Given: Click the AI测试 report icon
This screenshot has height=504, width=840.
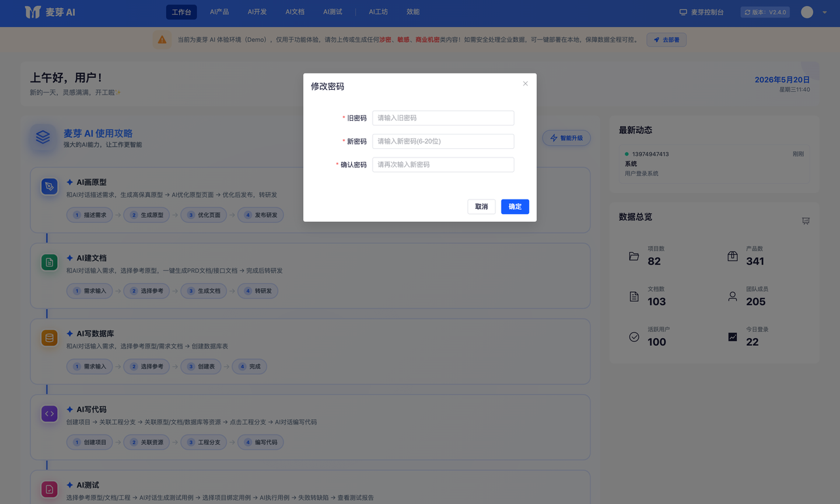Looking at the screenshot, I should pos(49,490).
